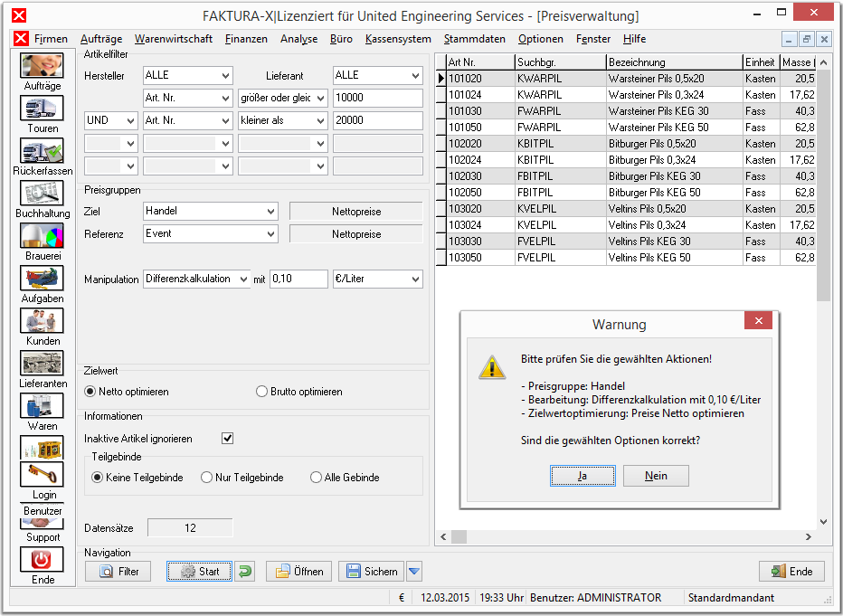
Task: Open the Brauerei sidebar icon
Action: (42, 235)
